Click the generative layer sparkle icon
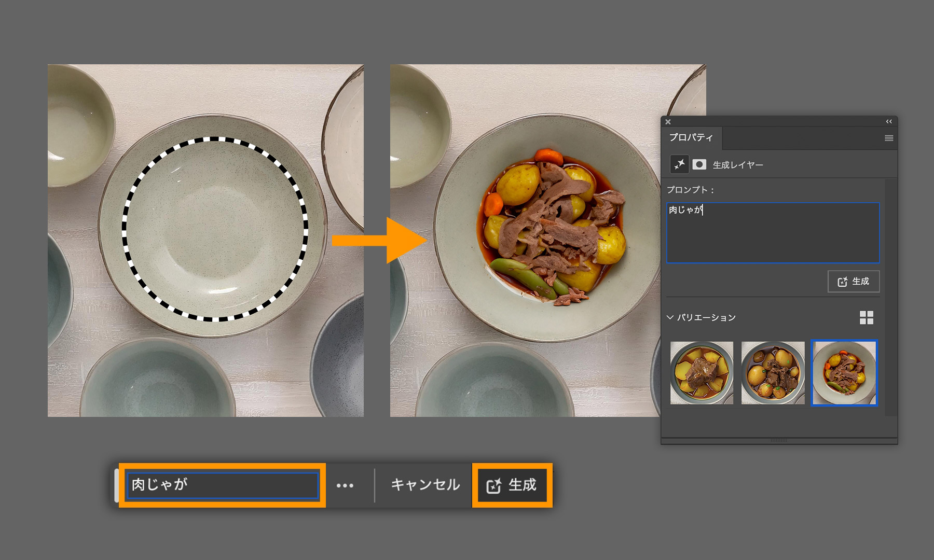934x560 pixels. [679, 164]
